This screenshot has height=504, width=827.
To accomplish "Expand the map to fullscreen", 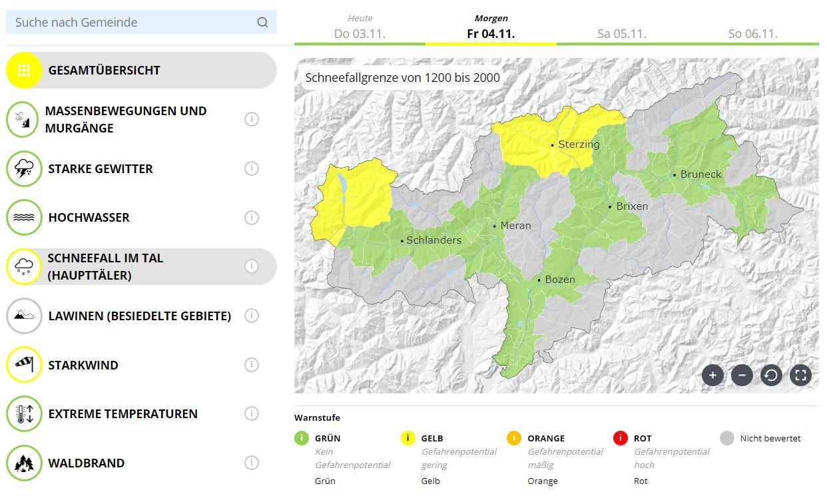I will point(801,376).
